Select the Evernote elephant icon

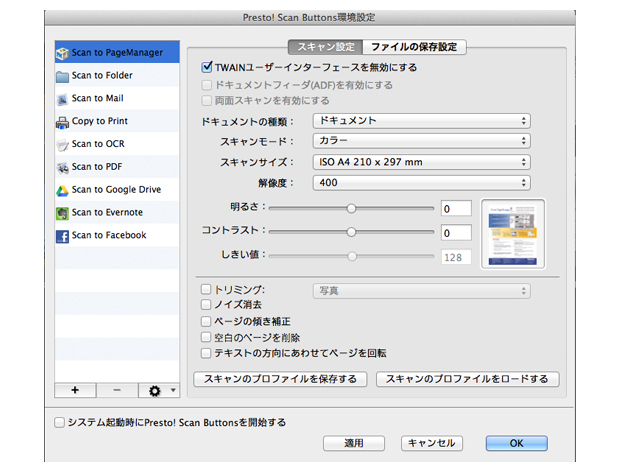click(x=62, y=213)
